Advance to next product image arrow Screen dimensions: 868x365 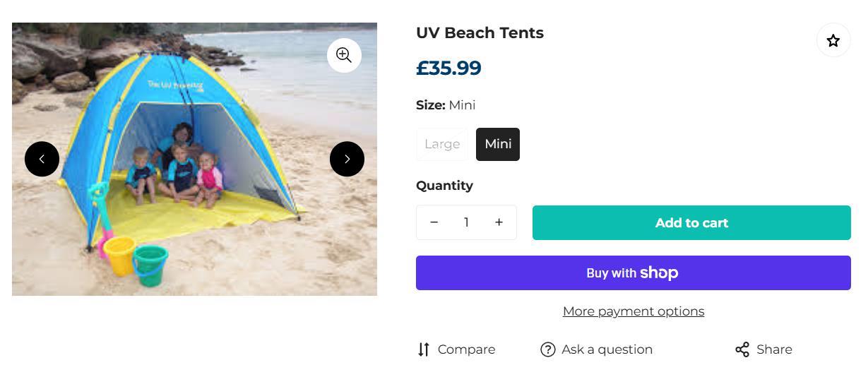click(x=347, y=159)
